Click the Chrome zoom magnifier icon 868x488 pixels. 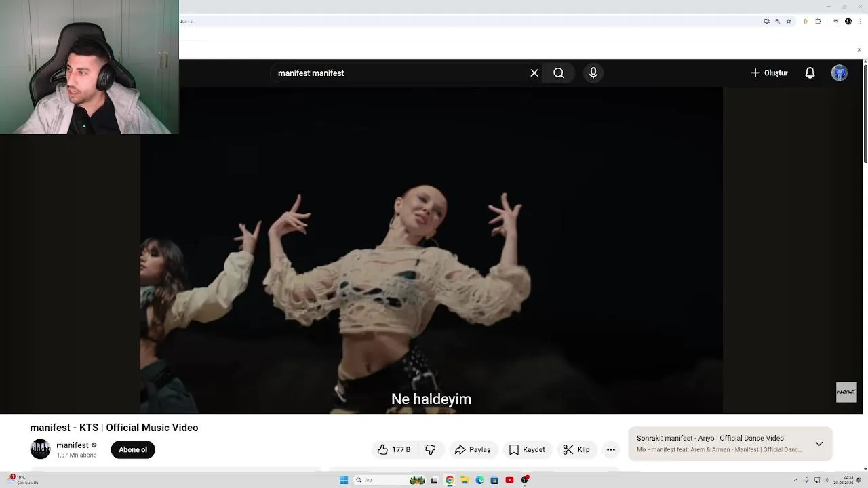[778, 21]
